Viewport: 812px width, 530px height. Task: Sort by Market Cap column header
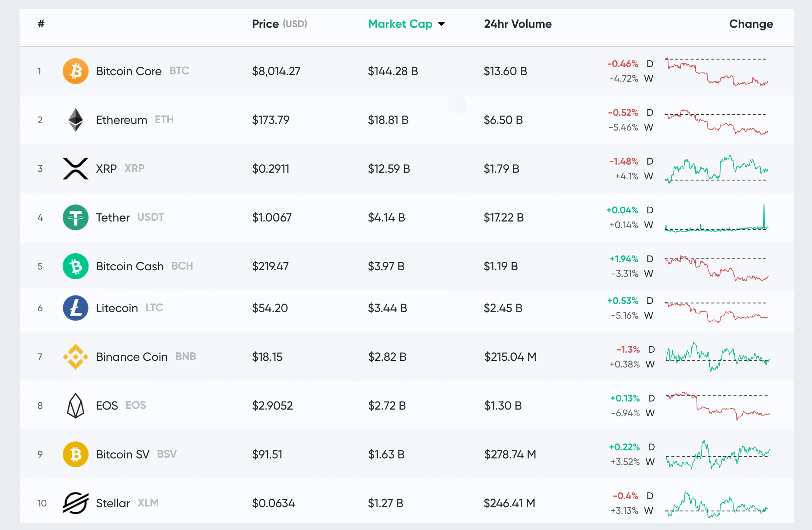click(x=400, y=24)
